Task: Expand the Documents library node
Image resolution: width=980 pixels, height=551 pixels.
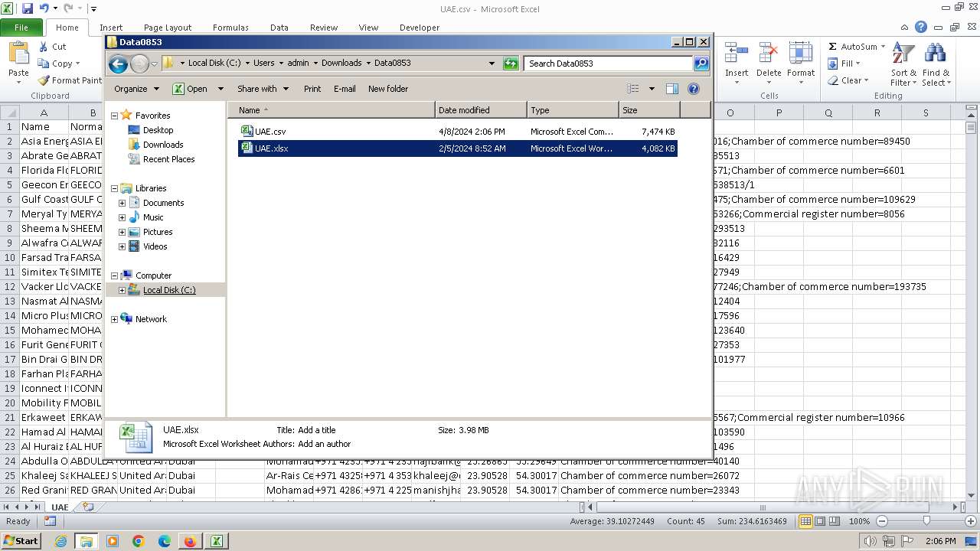Action: pyautogui.click(x=122, y=203)
